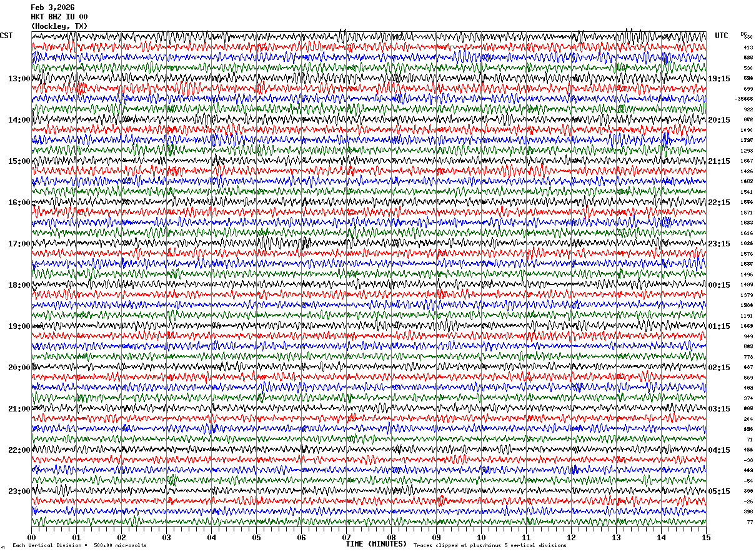Click the '03' minute tick on bottom axis
Viewport: 756px width, 554px height.
click(166, 537)
